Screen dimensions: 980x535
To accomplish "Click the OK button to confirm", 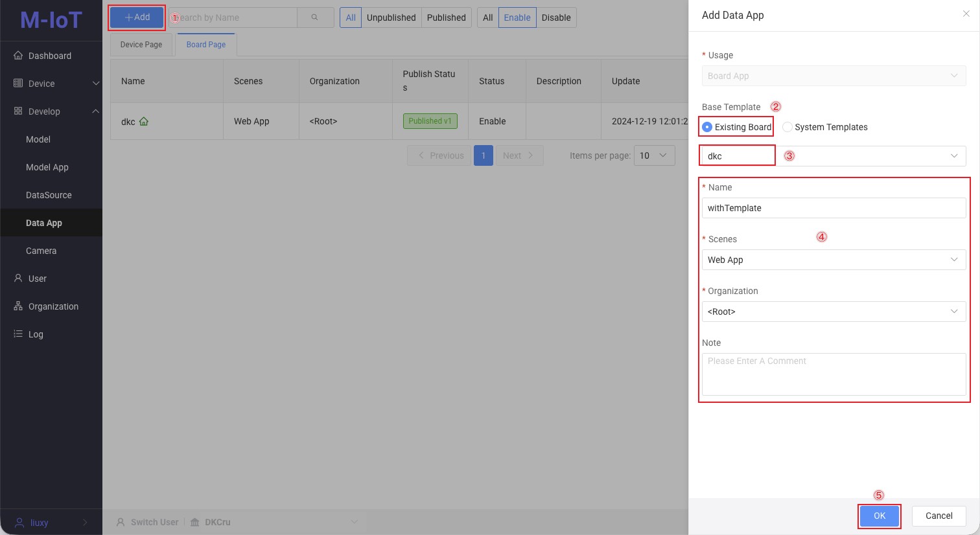I will coord(880,516).
